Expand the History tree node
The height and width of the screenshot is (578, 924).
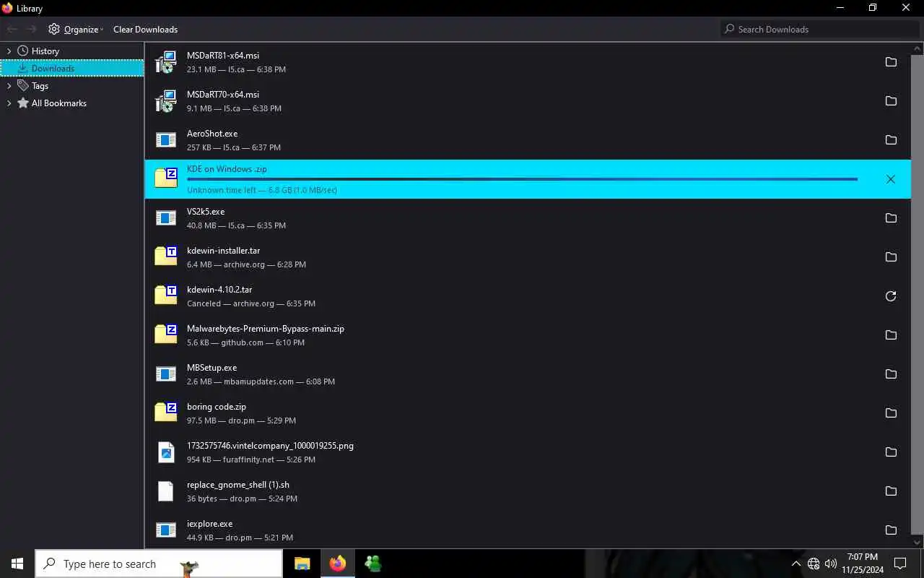9,51
